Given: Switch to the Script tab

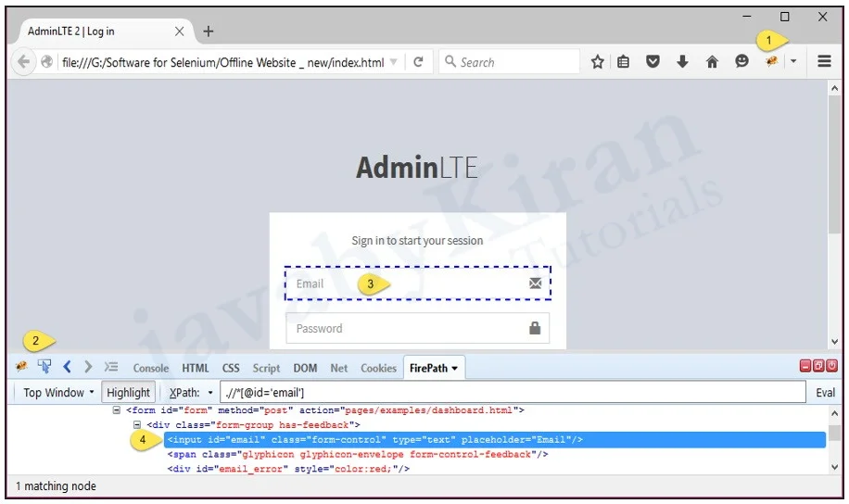Looking at the screenshot, I should pyautogui.click(x=266, y=368).
